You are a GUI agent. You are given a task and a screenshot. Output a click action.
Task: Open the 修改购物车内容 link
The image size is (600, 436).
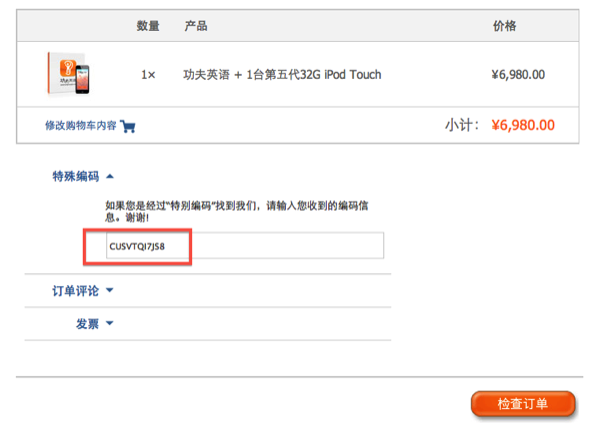coord(80,126)
